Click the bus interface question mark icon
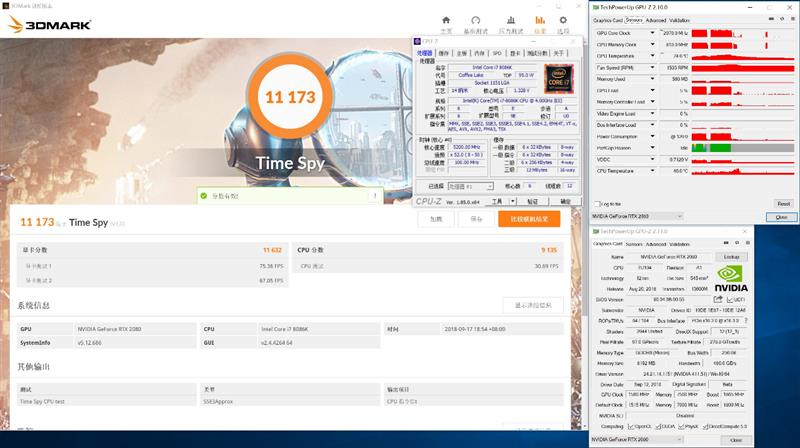Screen dimensions: 800x448 coord(746,320)
